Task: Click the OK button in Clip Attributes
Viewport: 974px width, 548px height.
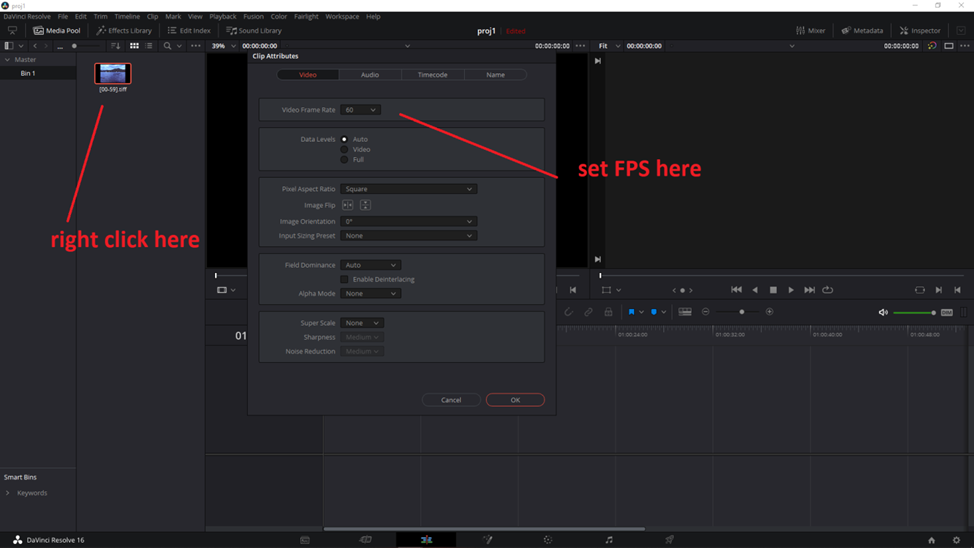Action: tap(515, 400)
